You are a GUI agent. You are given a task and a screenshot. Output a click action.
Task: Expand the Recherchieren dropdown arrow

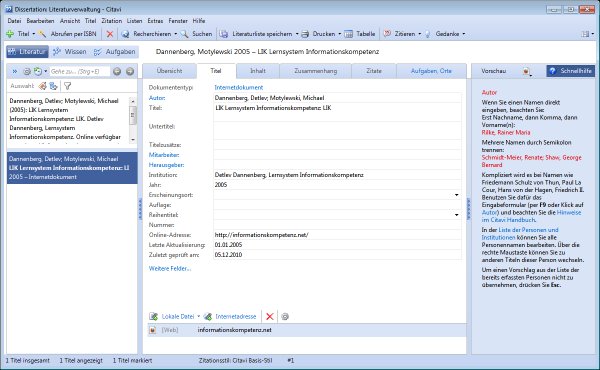point(176,34)
